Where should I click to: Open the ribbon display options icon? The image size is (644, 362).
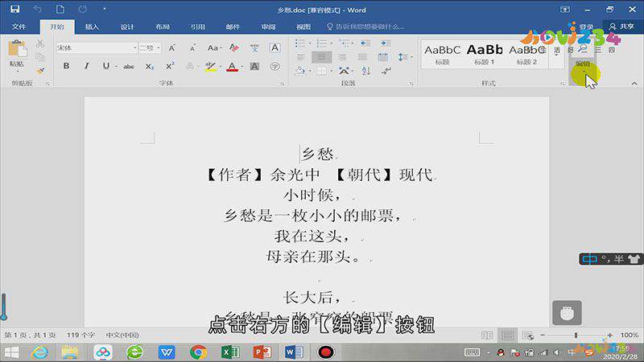(565, 10)
